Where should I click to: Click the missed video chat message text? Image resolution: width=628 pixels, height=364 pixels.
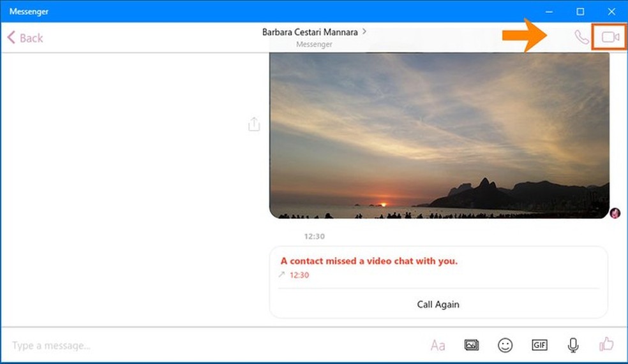tap(369, 261)
